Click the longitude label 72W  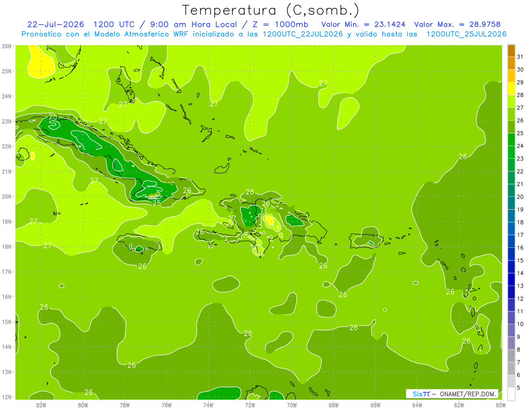250,405
